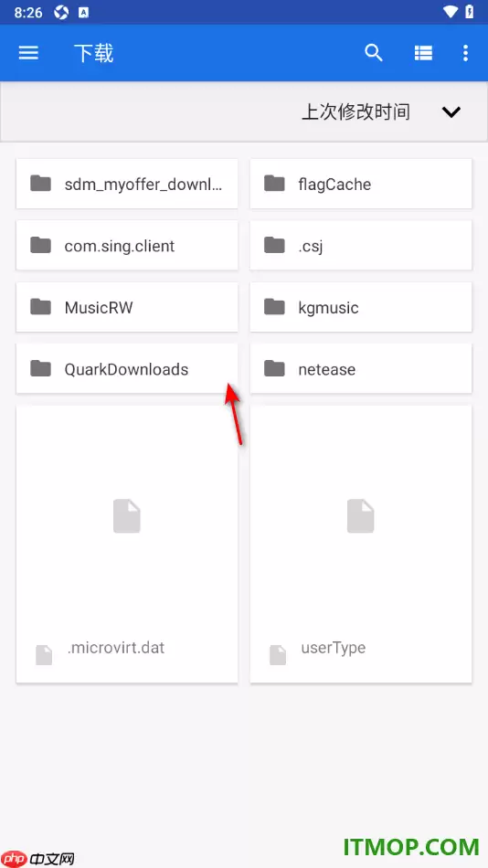Image resolution: width=488 pixels, height=868 pixels.
Task: Tap the Wi-Fi status bar icon
Action: tap(451, 12)
